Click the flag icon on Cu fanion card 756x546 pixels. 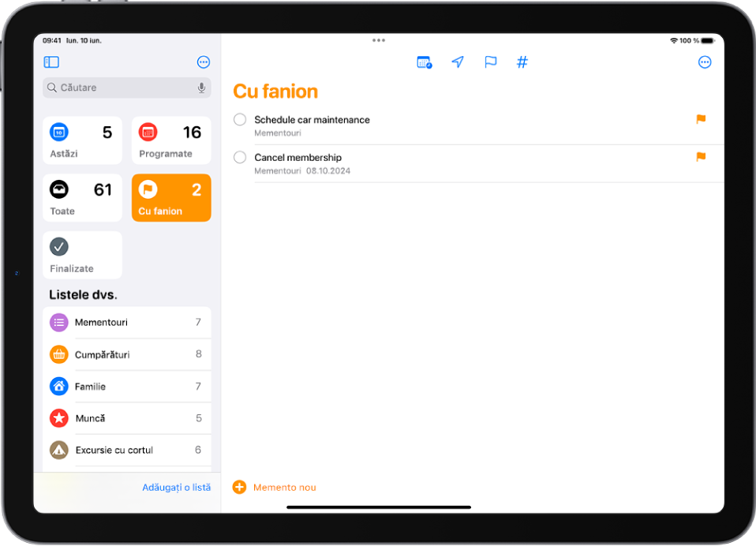point(148,189)
